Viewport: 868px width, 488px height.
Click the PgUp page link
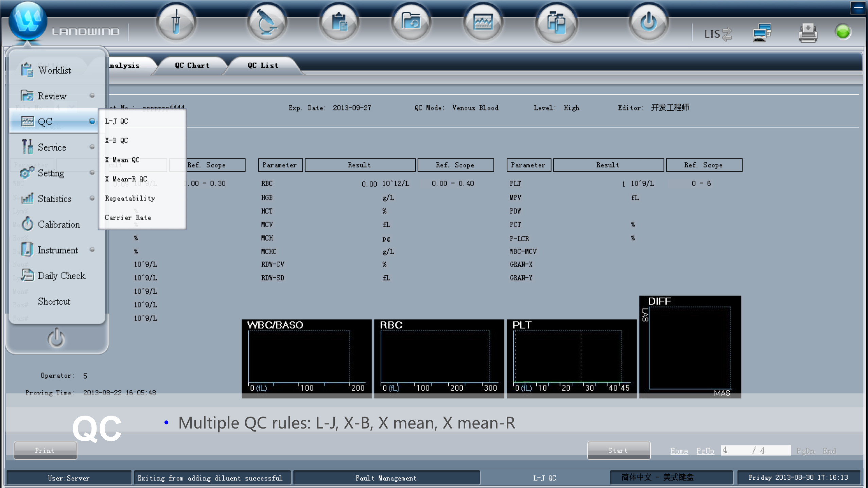705,451
